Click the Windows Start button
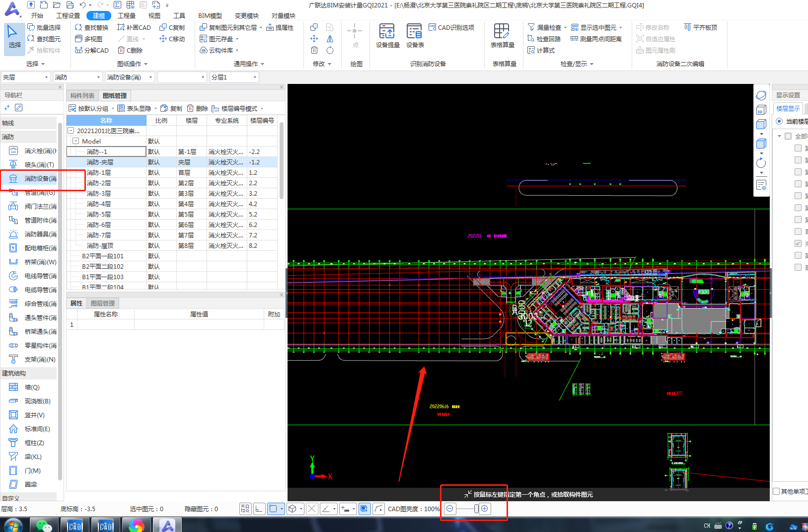 13,525
